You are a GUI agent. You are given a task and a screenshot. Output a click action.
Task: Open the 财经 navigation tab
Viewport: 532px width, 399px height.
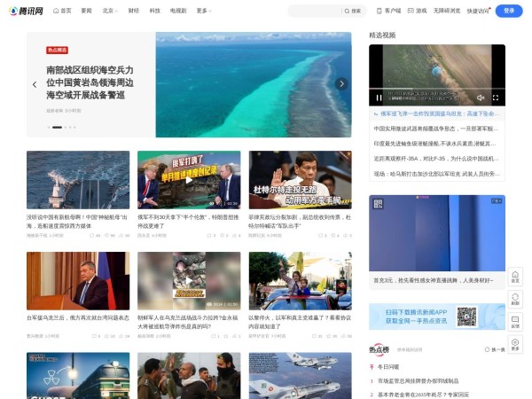(133, 11)
